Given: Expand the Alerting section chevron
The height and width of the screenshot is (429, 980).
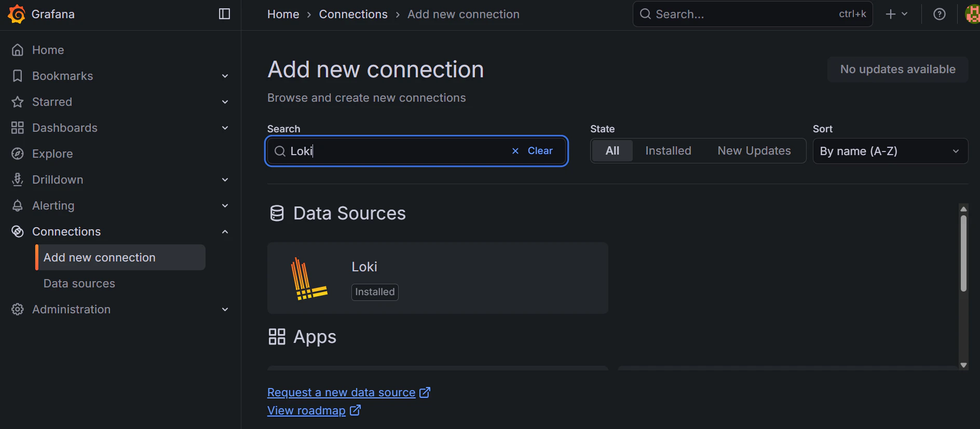Looking at the screenshot, I should point(225,205).
